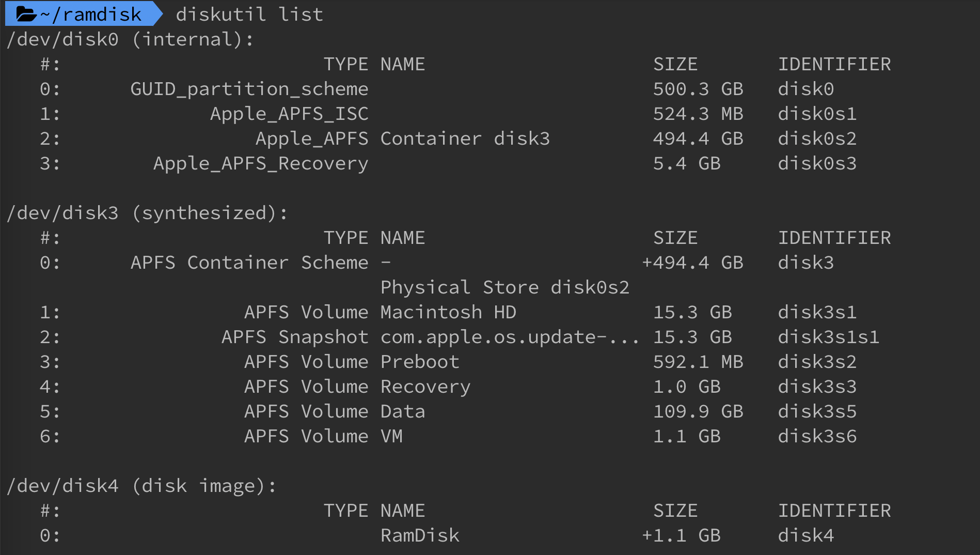The width and height of the screenshot is (980, 555).
Task: Click the '/dev/disk4 (disk image):' header line
Action: click(141, 486)
